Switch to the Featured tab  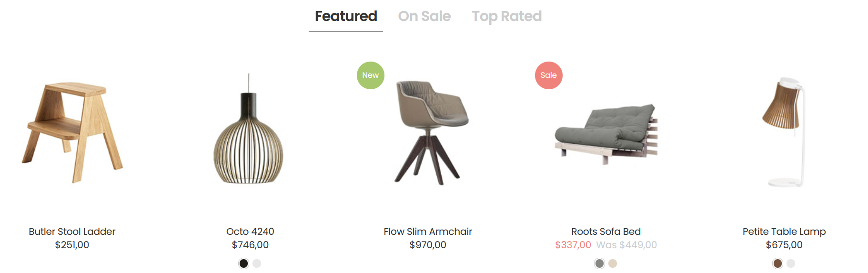tap(346, 16)
